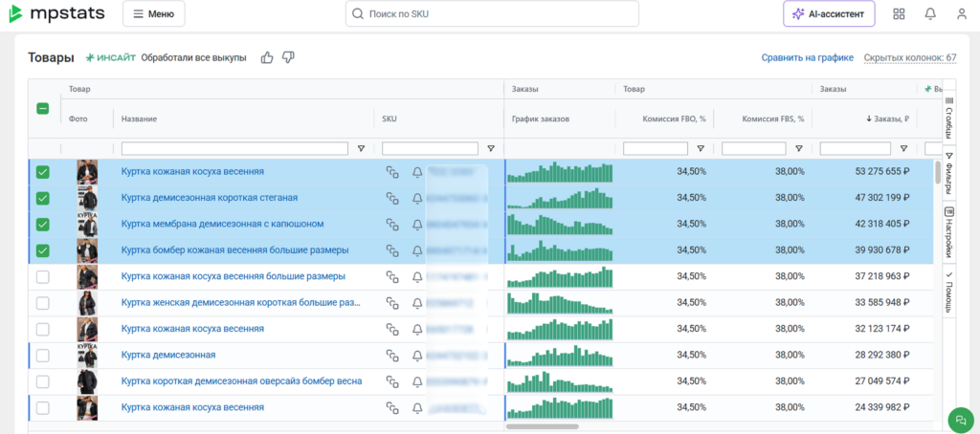The image size is (980, 434).
Task: Bell icon for Куртка демисезонная короткая стеганая
Action: click(417, 198)
